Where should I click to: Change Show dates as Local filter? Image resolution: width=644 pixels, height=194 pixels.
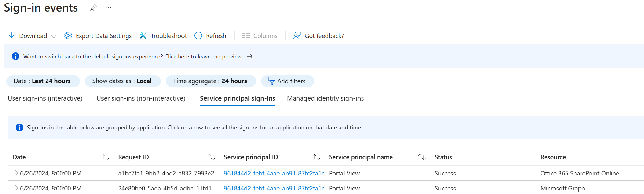click(122, 81)
